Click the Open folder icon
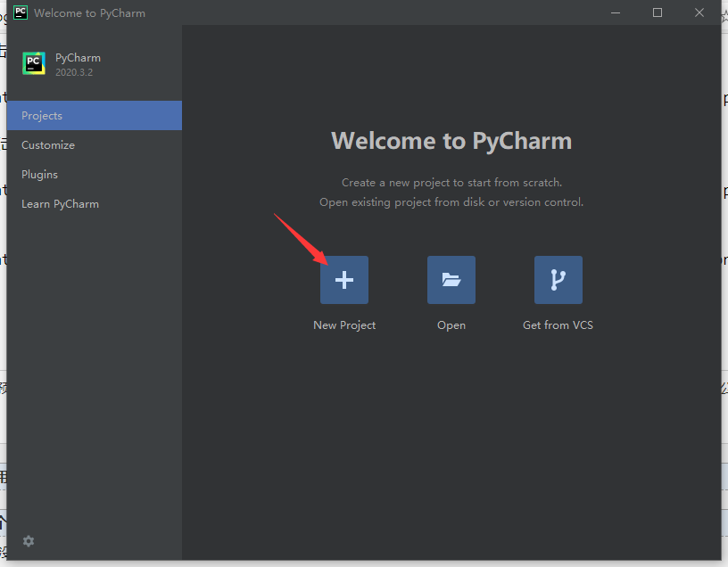728x567 pixels. (451, 280)
